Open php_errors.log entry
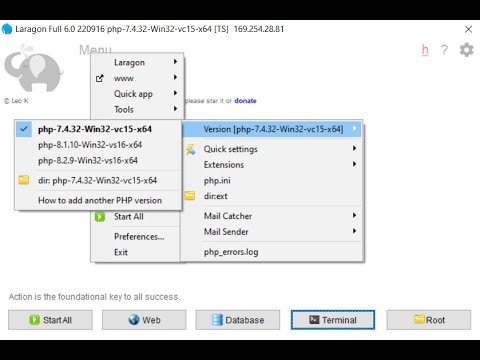 point(272,252)
